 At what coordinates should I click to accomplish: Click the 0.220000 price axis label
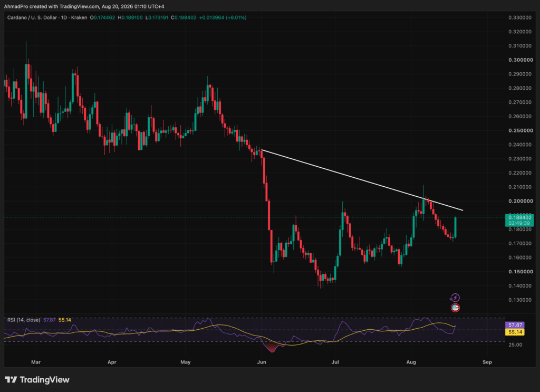tap(519, 173)
